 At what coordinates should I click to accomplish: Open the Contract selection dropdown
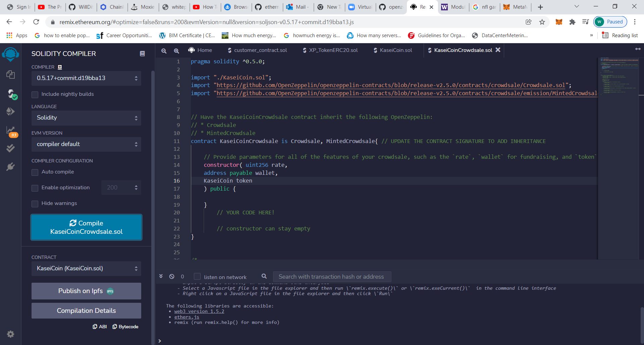pyautogui.click(x=86, y=268)
